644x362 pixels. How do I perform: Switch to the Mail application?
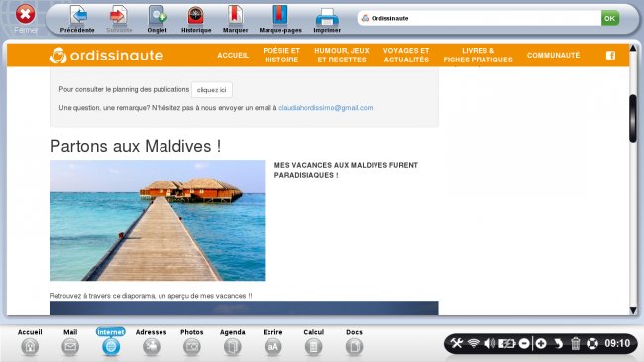click(x=70, y=342)
